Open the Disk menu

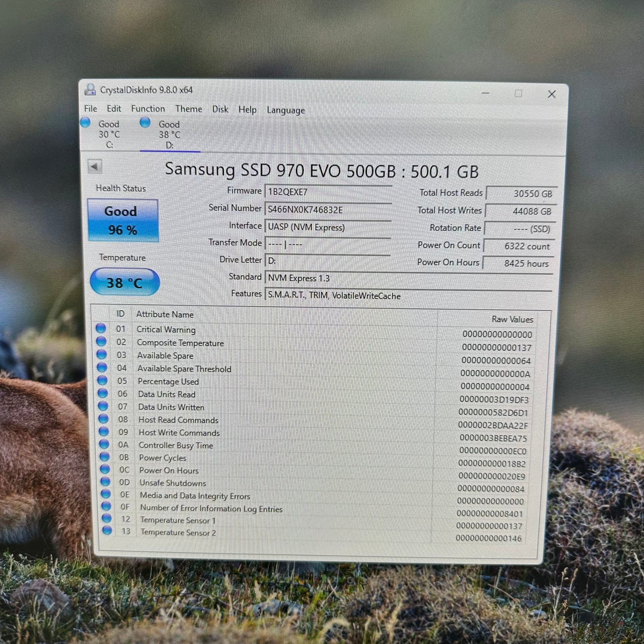220,109
